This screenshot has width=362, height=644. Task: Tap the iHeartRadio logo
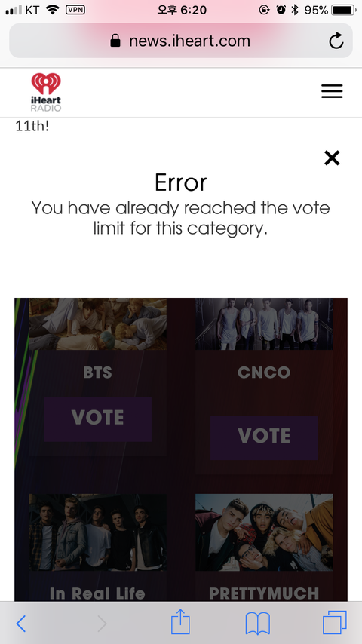pyautogui.click(x=46, y=92)
